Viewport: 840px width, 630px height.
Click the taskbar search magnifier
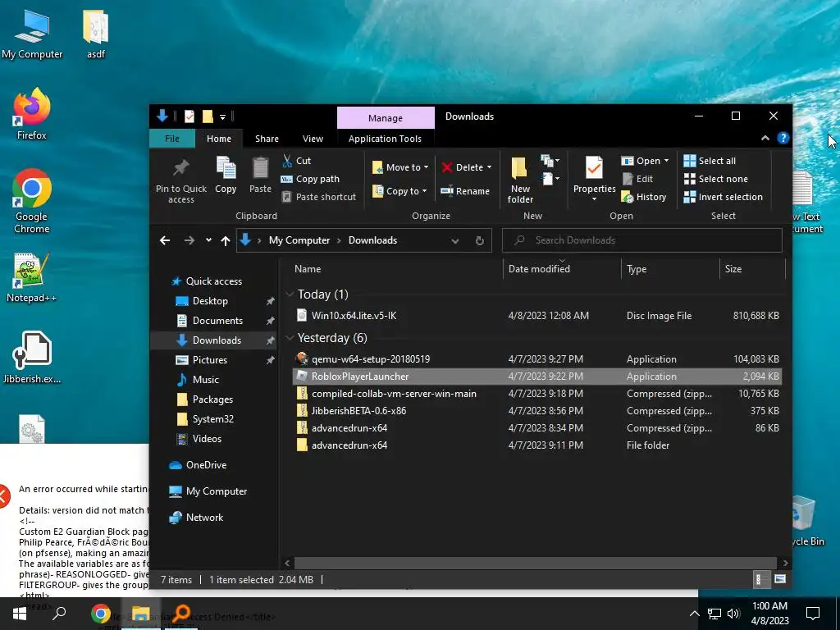tap(59, 614)
